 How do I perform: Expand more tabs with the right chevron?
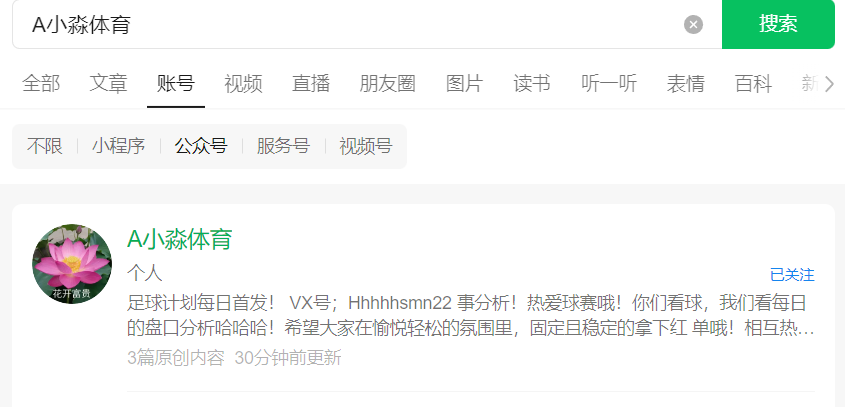point(829,84)
